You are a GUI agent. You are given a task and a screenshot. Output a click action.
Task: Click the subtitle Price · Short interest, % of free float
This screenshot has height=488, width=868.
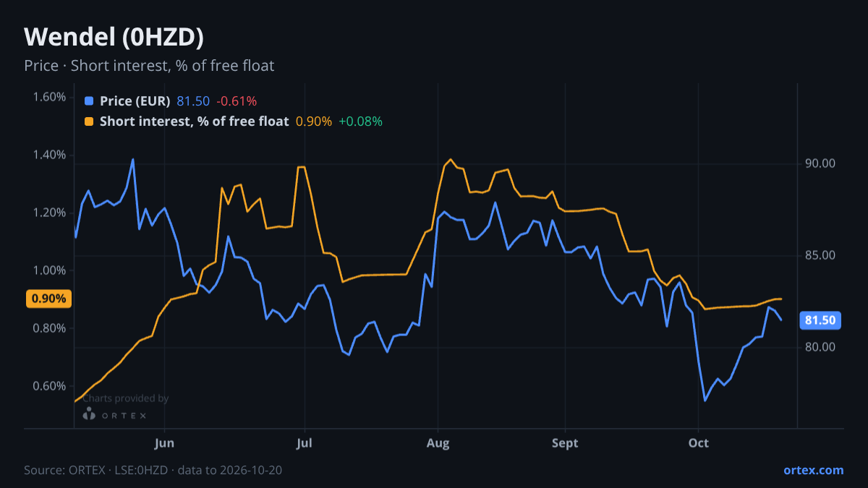149,66
